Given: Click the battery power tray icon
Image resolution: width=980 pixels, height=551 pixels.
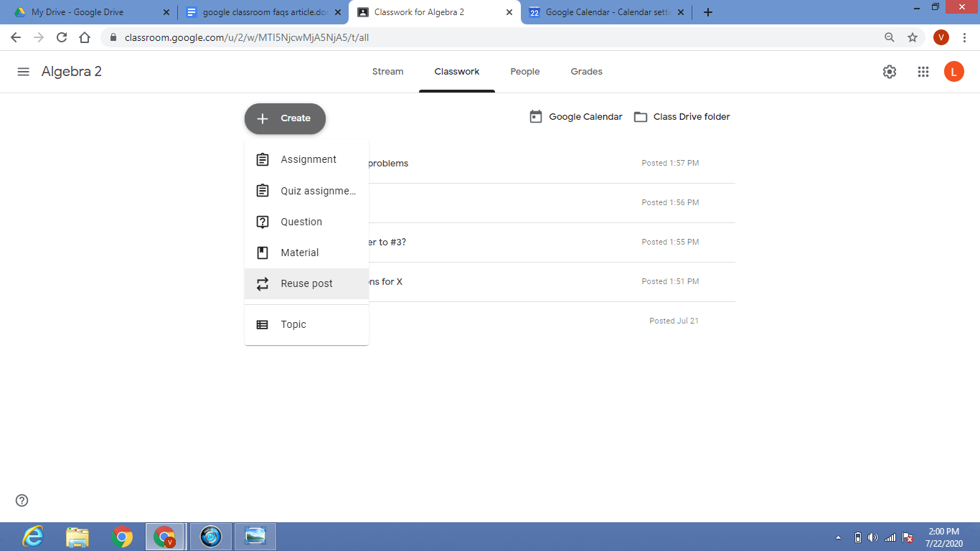Looking at the screenshot, I should click(857, 537).
